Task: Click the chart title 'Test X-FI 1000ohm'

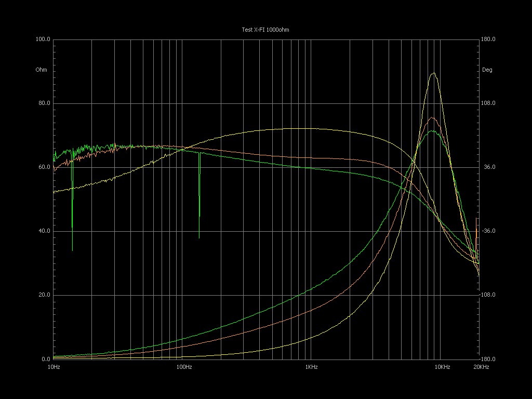Action: [265, 30]
